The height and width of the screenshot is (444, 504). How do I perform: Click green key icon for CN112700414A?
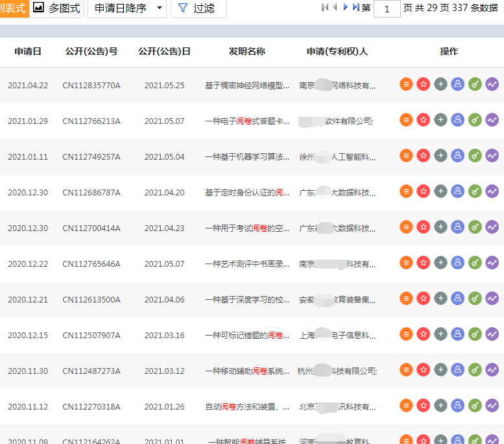[475, 227]
